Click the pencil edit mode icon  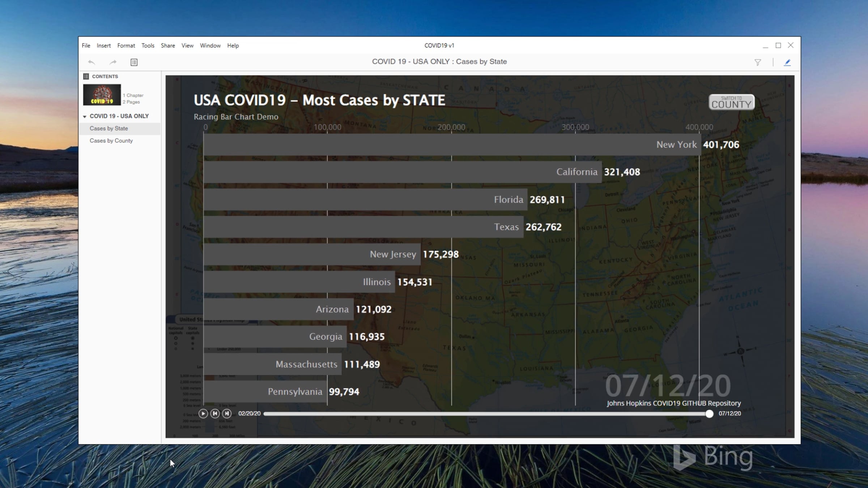(x=787, y=62)
